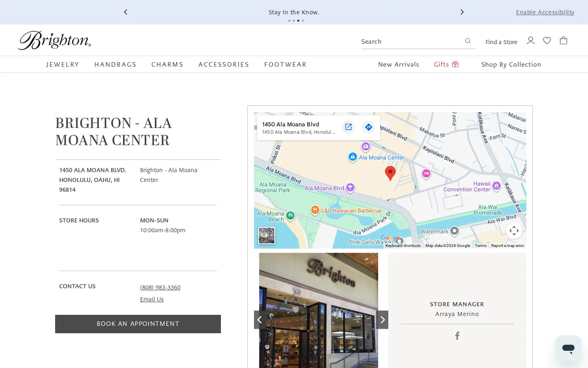The image size is (588, 368).
Task: Open map location in new window
Action: [348, 127]
